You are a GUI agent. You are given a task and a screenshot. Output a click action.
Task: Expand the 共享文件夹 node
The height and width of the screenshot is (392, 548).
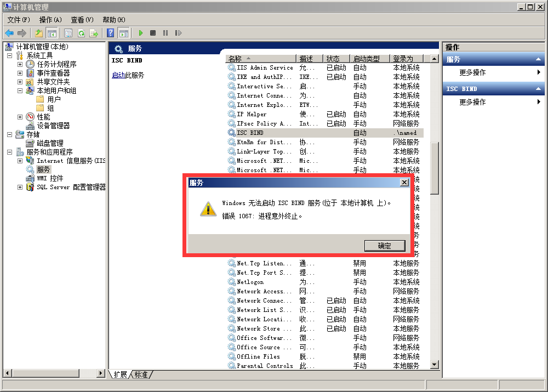click(20, 82)
